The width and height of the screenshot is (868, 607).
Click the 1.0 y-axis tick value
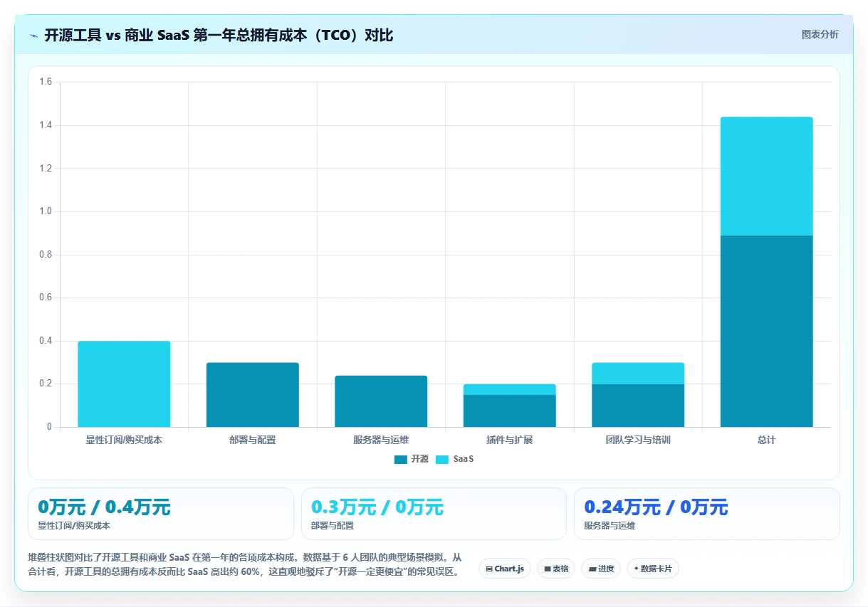click(x=46, y=211)
